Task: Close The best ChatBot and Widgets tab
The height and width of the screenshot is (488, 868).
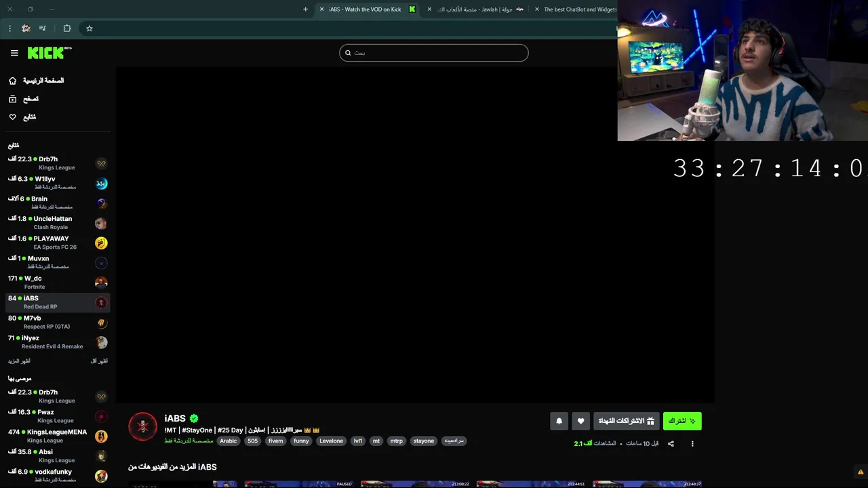Action: pos(537,9)
